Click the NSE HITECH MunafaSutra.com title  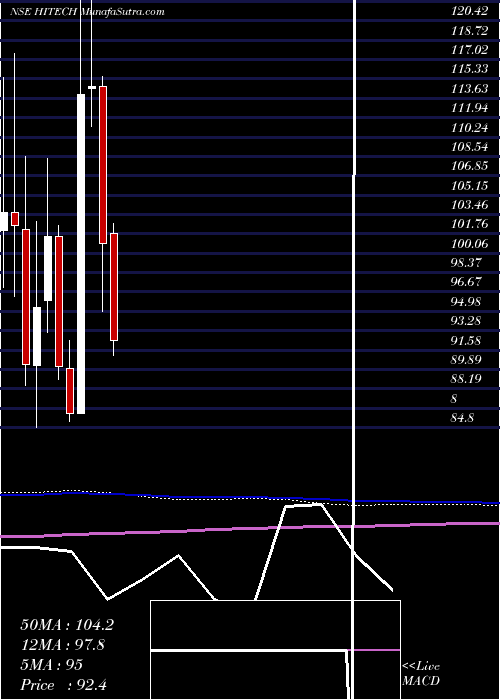point(88,12)
